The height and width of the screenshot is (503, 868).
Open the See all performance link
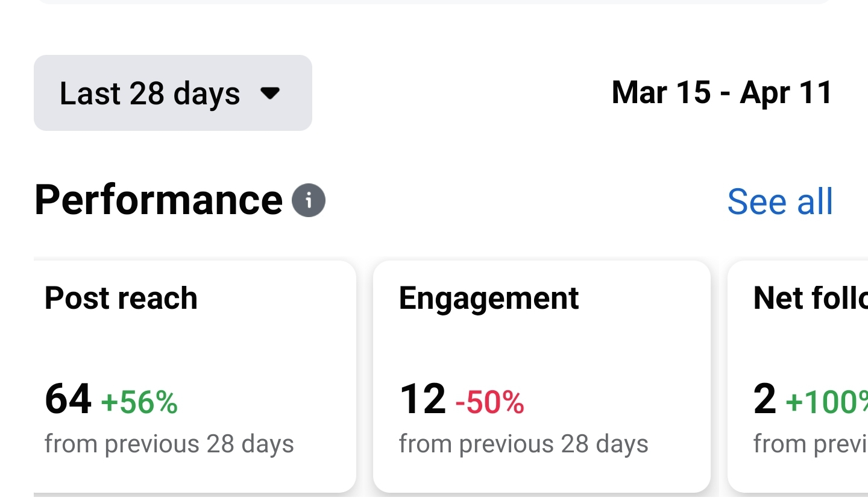pyautogui.click(x=780, y=201)
